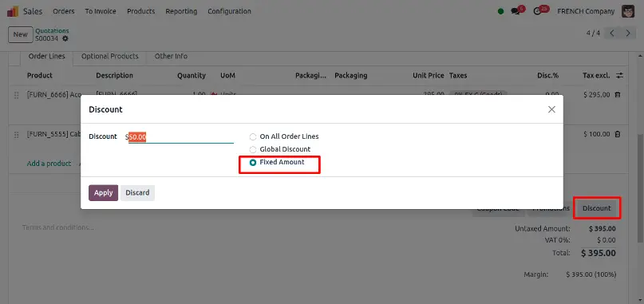Click the [FURN_5555] product cell
The image size is (644, 304).
click(53, 134)
